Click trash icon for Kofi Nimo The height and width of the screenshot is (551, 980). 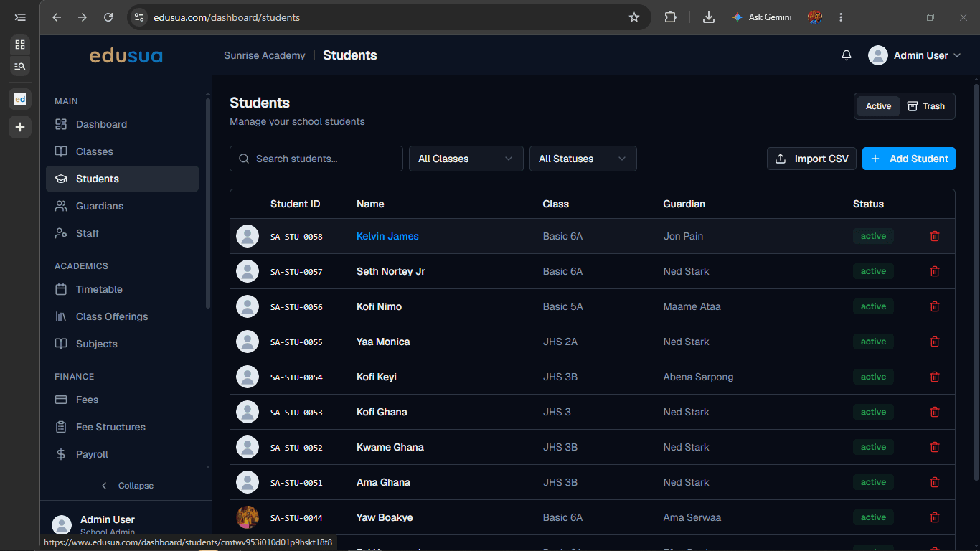click(934, 306)
